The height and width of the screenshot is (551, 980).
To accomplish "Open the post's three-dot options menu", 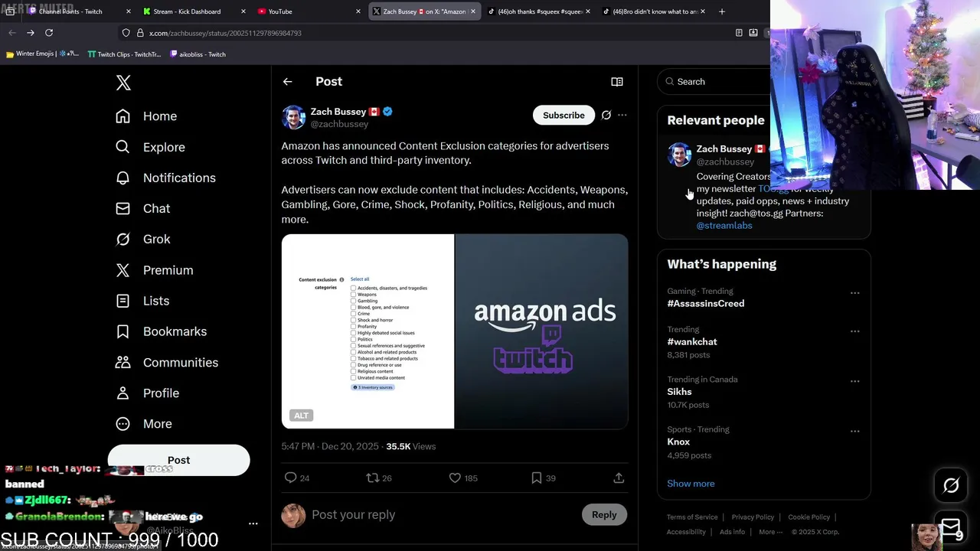I will click(x=622, y=115).
